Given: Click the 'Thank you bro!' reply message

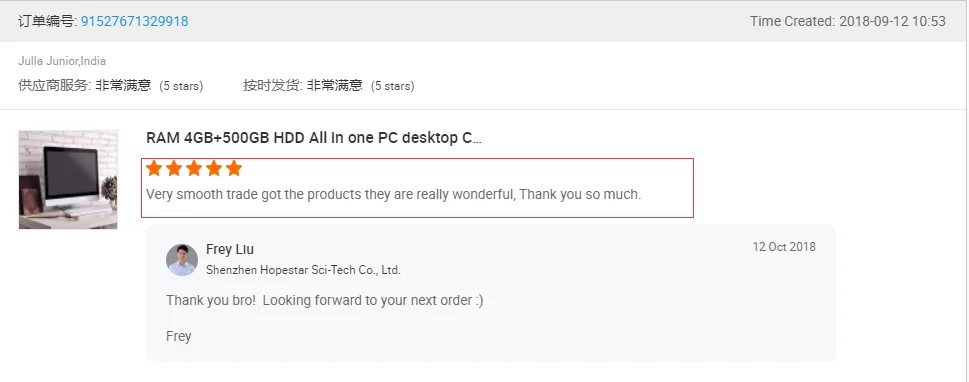Looking at the screenshot, I should point(324,300).
